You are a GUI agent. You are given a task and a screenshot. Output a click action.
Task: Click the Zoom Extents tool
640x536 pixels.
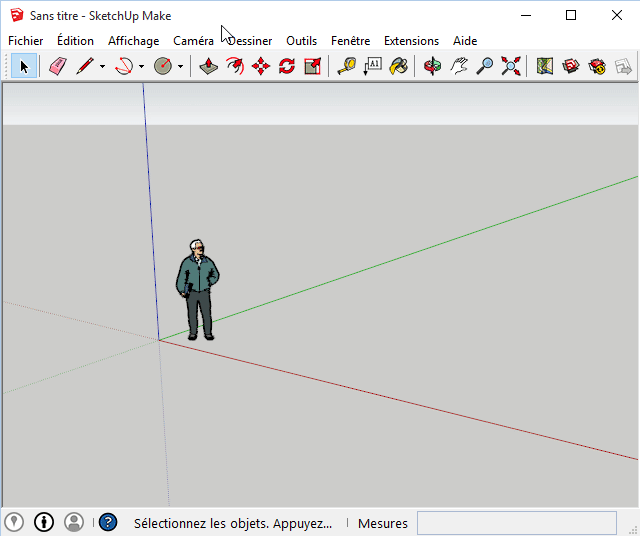[x=511, y=66]
